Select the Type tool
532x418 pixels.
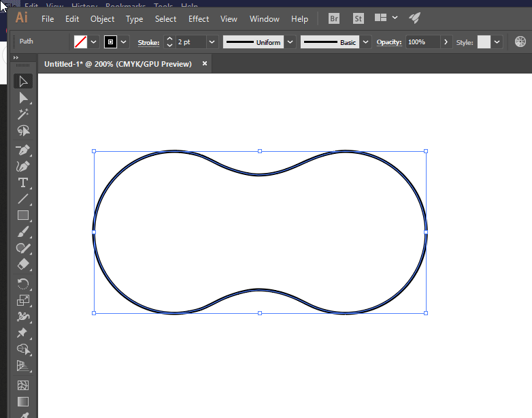pyautogui.click(x=23, y=182)
